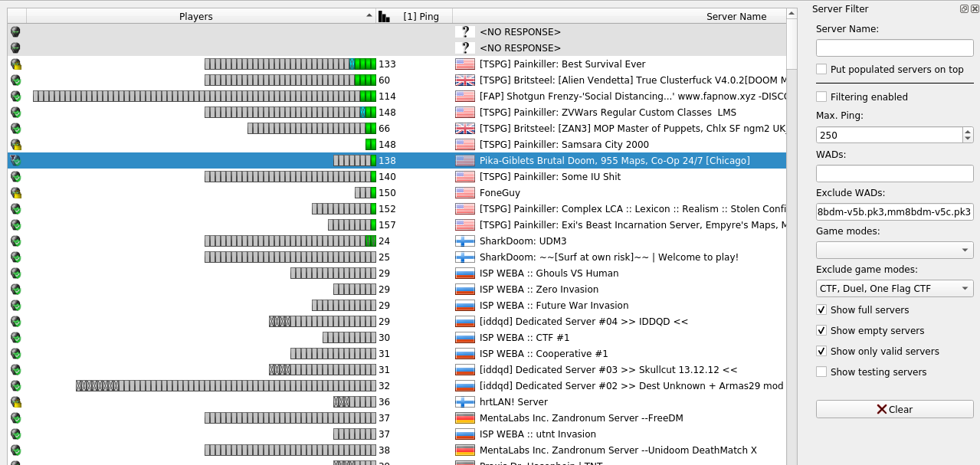Click the Server Name filter text field
Image resolution: width=980 pixels, height=465 pixels.
(894, 48)
